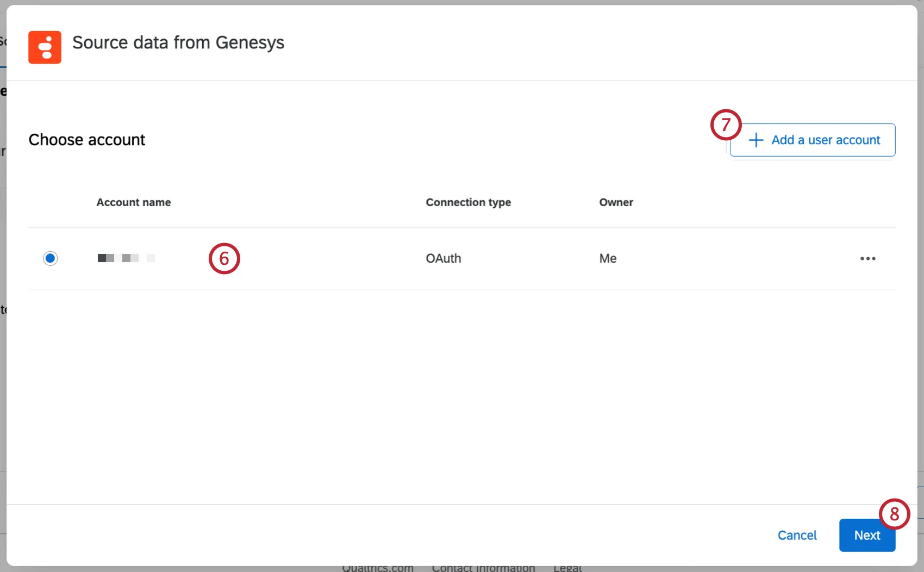This screenshot has height=572, width=924.
Task: Click the plus icon beside Add a user account
Action: (x=756, y=140)
